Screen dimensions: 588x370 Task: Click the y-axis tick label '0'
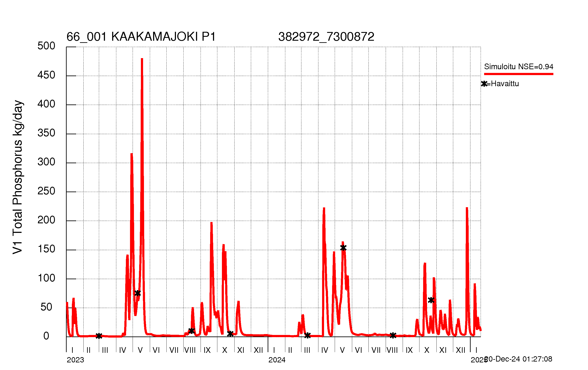(46, 336)
